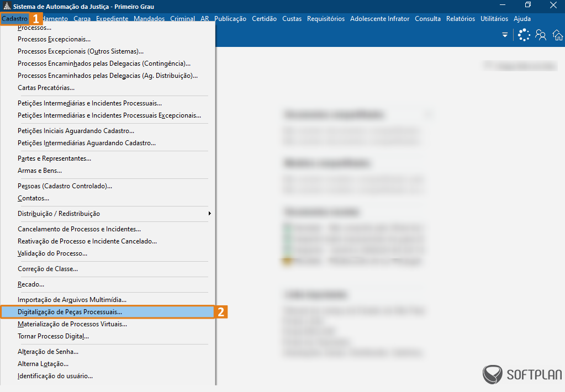Click the user search icon
Screen dimensions: 565x392
(x=541, y=35)
